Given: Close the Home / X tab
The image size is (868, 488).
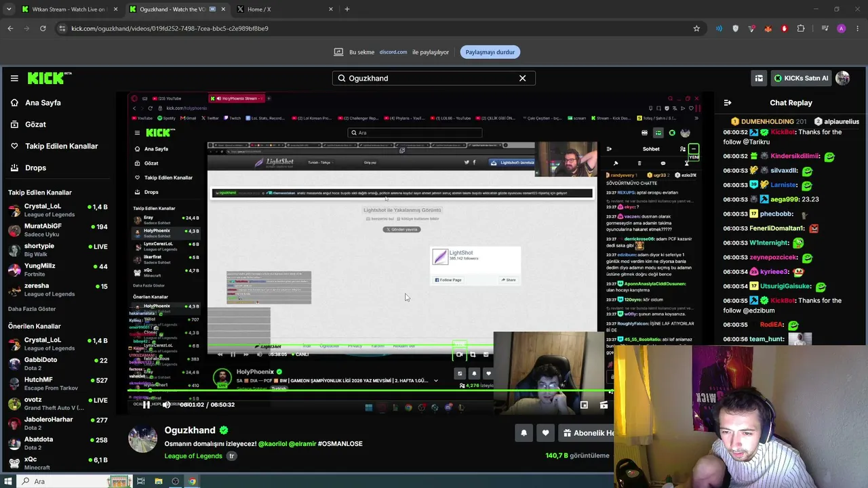Looking at the screenshot, I should click(331, 9).
